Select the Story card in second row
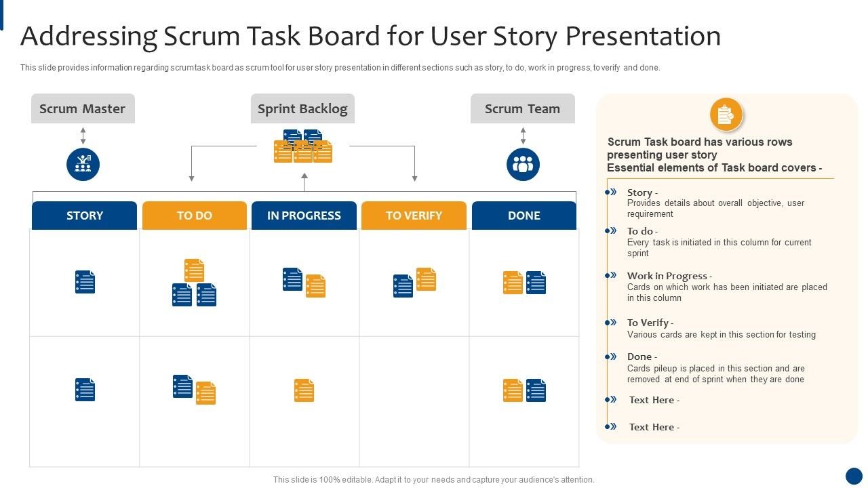Viewport: 868px width, 488px height. pos(85,390)
